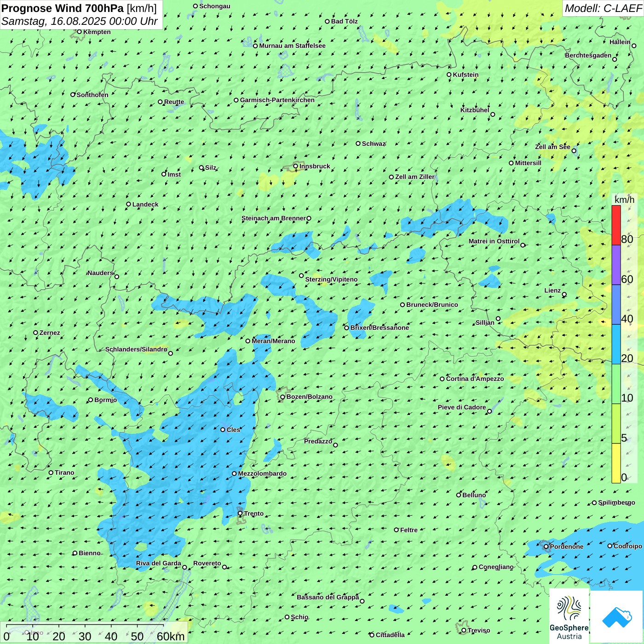Click the Landeck city label
644x644 pixels.
click(x=145, y=204)
